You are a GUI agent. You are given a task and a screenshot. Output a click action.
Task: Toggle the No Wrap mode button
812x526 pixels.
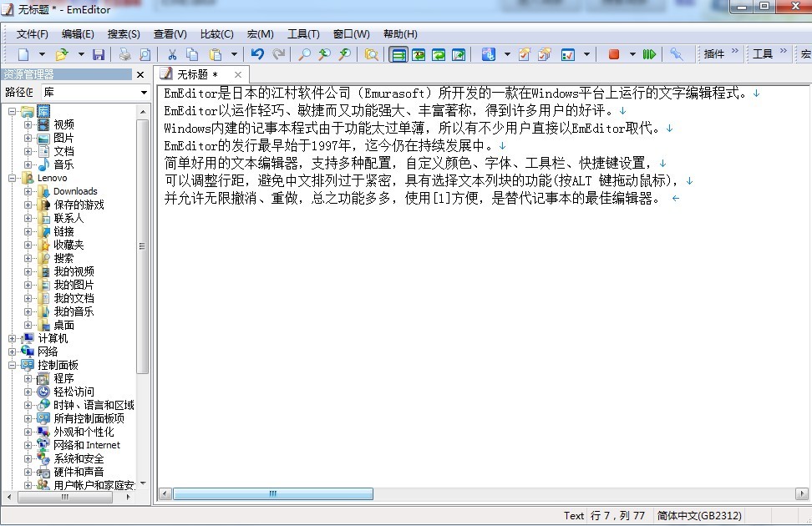398,54
